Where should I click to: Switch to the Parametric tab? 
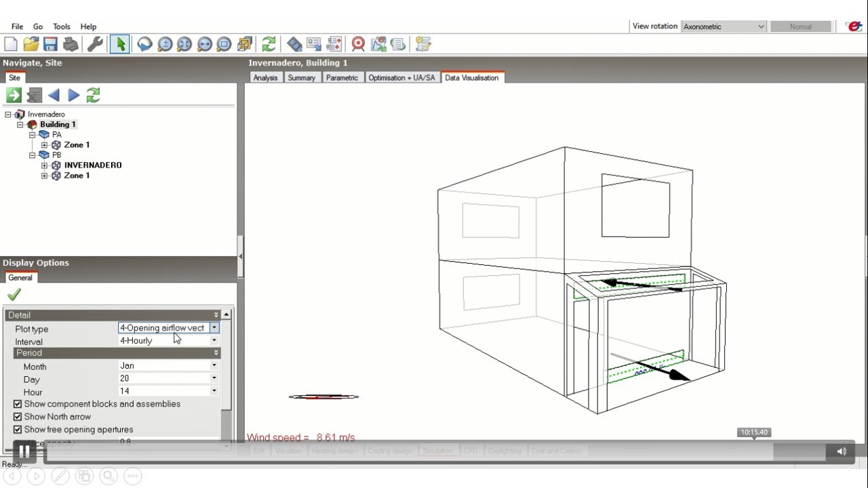(x=342, y=78)
